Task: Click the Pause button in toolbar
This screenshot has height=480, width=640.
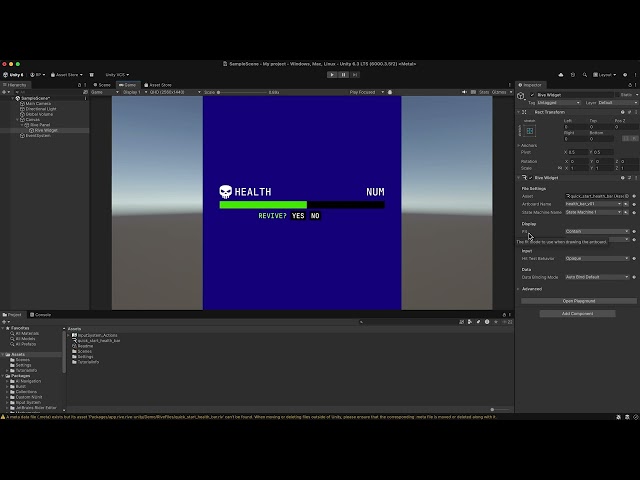Action: point(343,75)
